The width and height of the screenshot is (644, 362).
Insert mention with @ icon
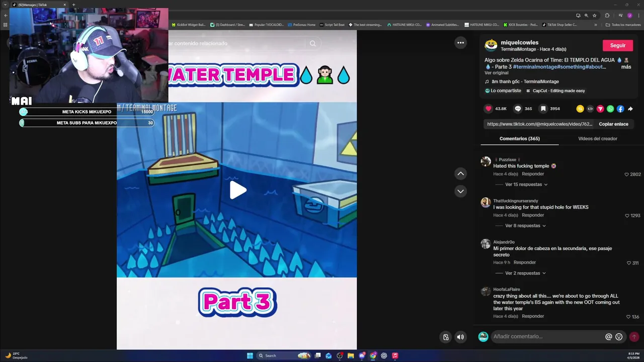click(609, 337)
